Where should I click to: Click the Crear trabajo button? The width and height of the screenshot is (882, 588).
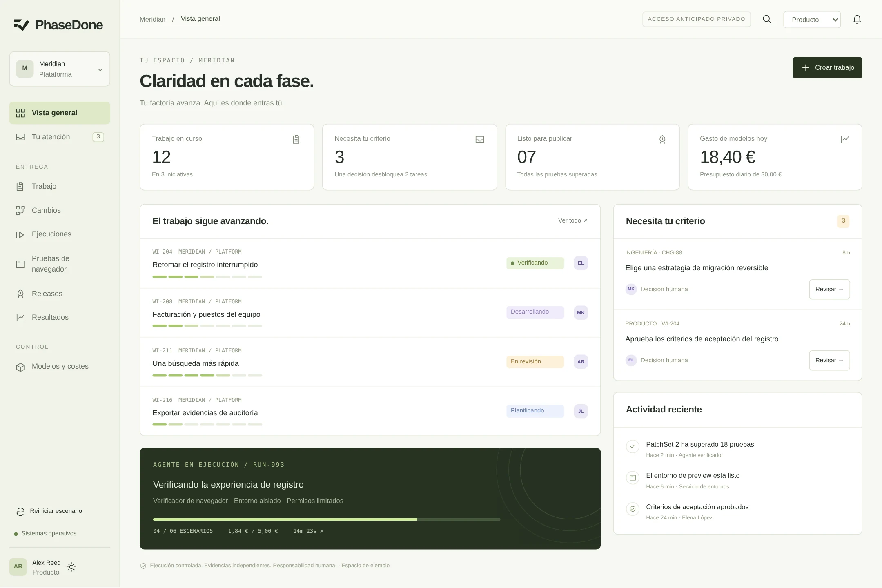coord(827,68)
